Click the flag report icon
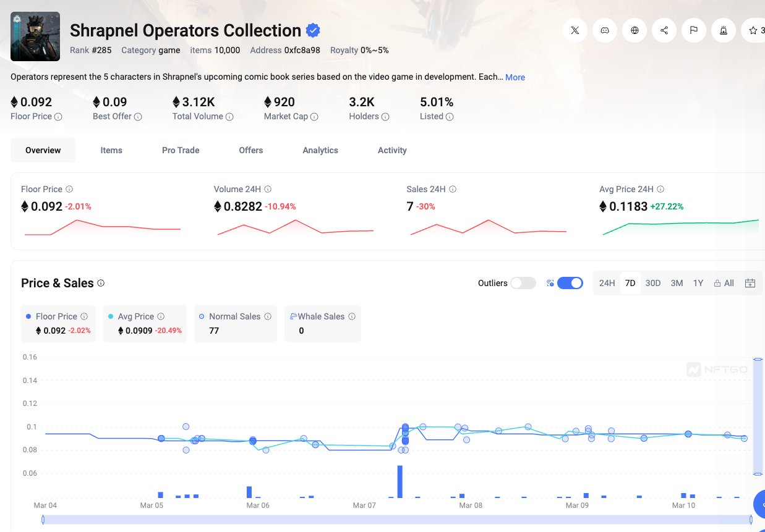 point(694,30)
